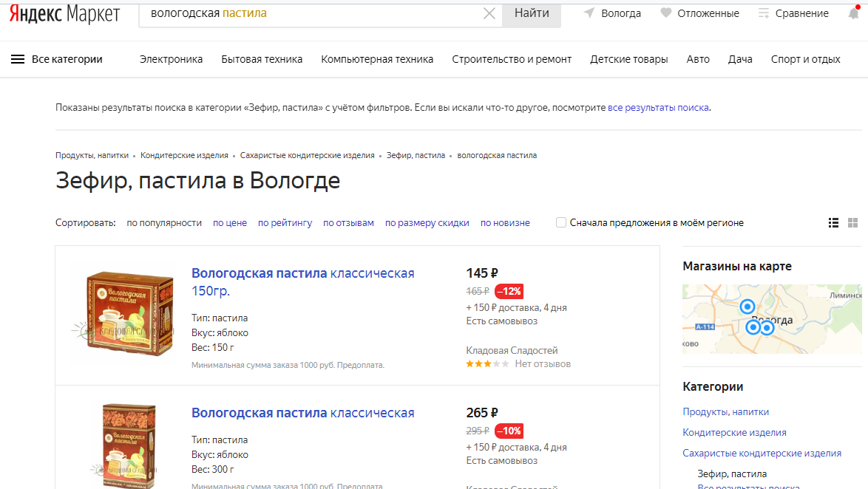Open sidebar category 'Продукты, напитки'

click(x=726, y=412)
